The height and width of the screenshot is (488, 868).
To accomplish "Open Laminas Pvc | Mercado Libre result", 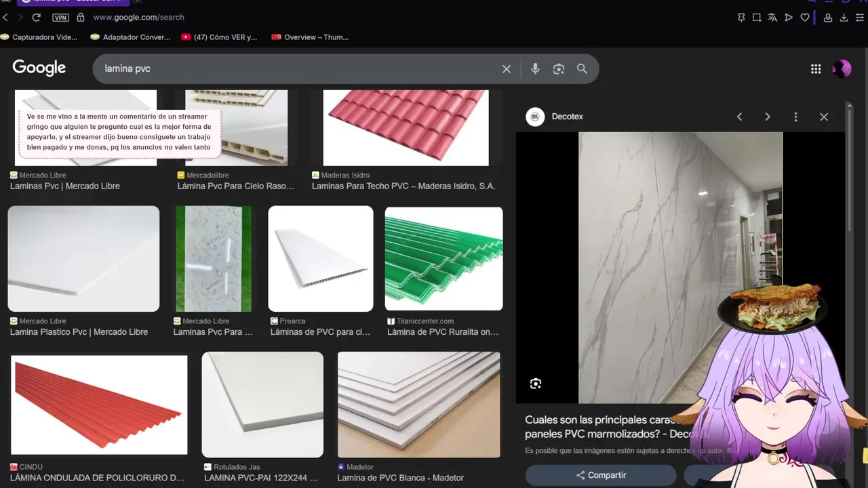I will tap(65, 186).
